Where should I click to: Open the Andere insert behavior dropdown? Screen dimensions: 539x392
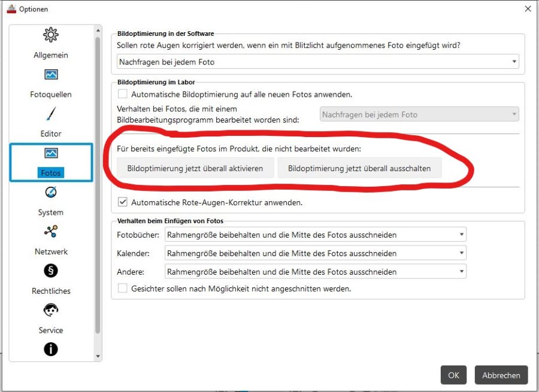(x=316, y=272)
